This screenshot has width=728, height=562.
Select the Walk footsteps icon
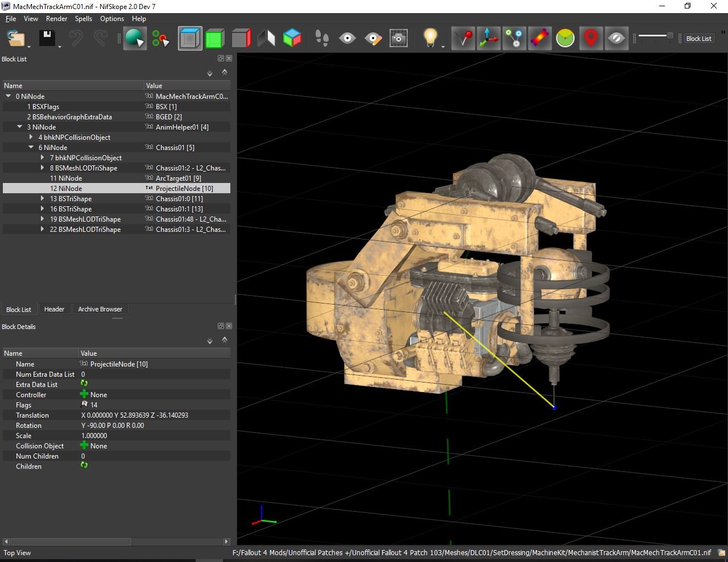point(322,38)
